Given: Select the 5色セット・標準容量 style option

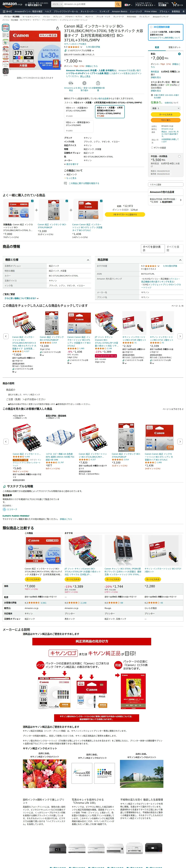Looking at the screenshot, I should [79, 126].
